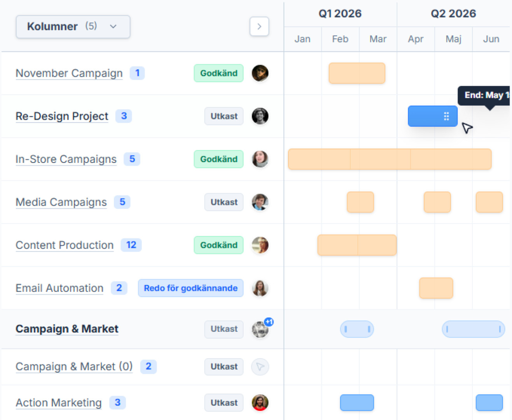
Task: Click the Redo för godkännande status badge
Action: [190, 288]
